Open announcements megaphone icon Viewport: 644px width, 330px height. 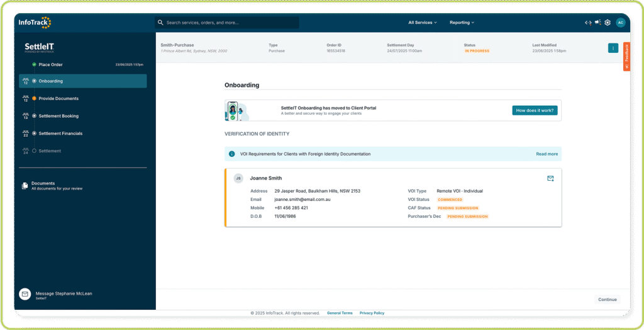coord(598,23)
